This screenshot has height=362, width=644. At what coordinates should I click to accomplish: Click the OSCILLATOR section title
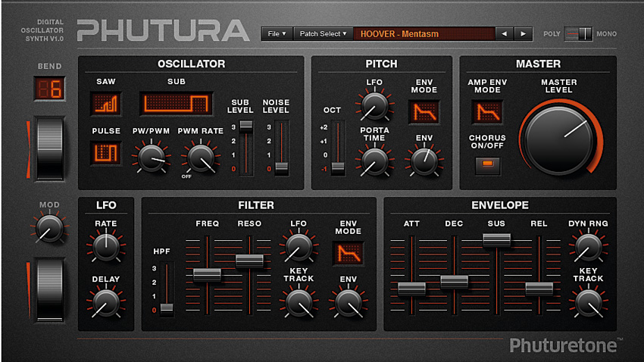192,64
